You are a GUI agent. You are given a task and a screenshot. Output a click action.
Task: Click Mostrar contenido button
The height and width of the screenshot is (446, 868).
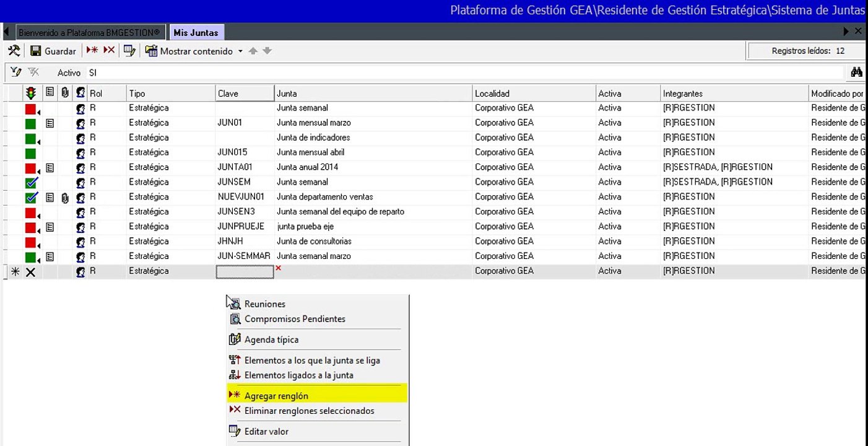189,51
